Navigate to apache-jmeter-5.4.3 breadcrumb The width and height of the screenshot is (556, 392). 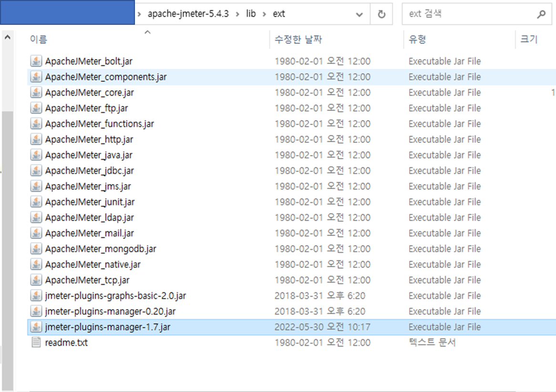(x=188, y=14)
